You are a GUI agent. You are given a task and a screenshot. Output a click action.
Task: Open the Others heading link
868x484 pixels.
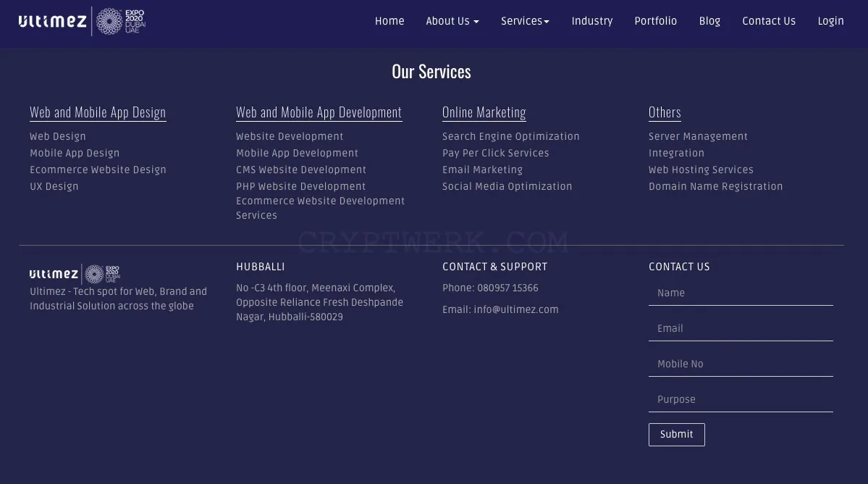[665, 112]
